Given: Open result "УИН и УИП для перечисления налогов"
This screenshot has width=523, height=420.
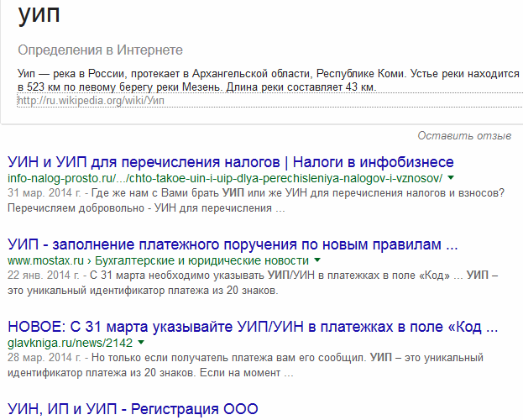Looking at the screenshot, I should click(x=231, y=162).
